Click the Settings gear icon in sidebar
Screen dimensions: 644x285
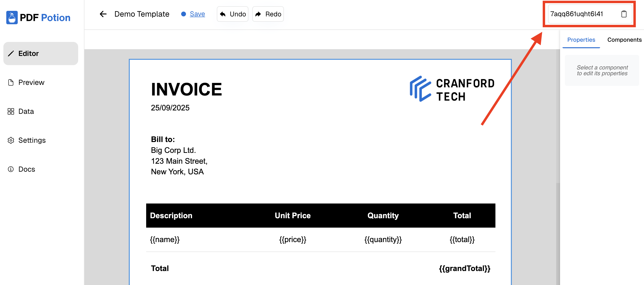coord(11,140)
